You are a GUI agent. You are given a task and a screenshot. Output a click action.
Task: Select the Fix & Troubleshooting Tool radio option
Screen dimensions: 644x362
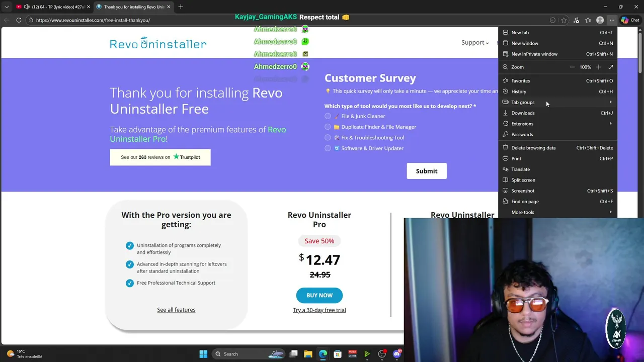tap(328, 137)
